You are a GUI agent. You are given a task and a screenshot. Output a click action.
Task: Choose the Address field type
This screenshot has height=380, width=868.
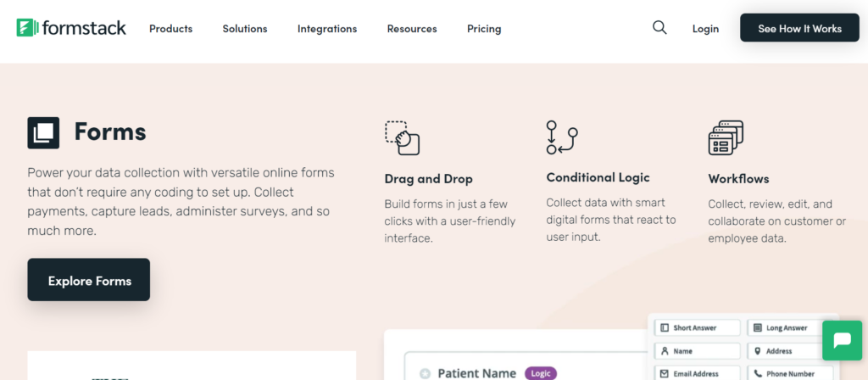tap(789, 351)
